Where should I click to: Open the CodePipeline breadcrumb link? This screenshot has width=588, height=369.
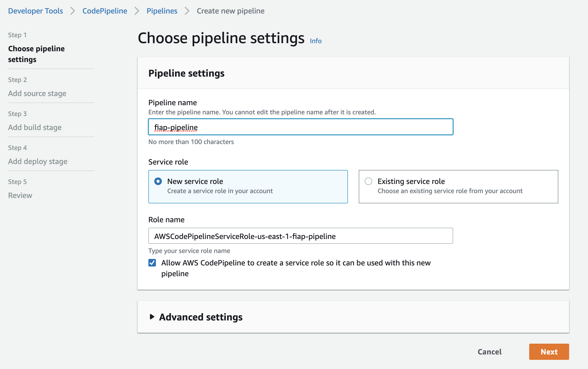[105, 11]
